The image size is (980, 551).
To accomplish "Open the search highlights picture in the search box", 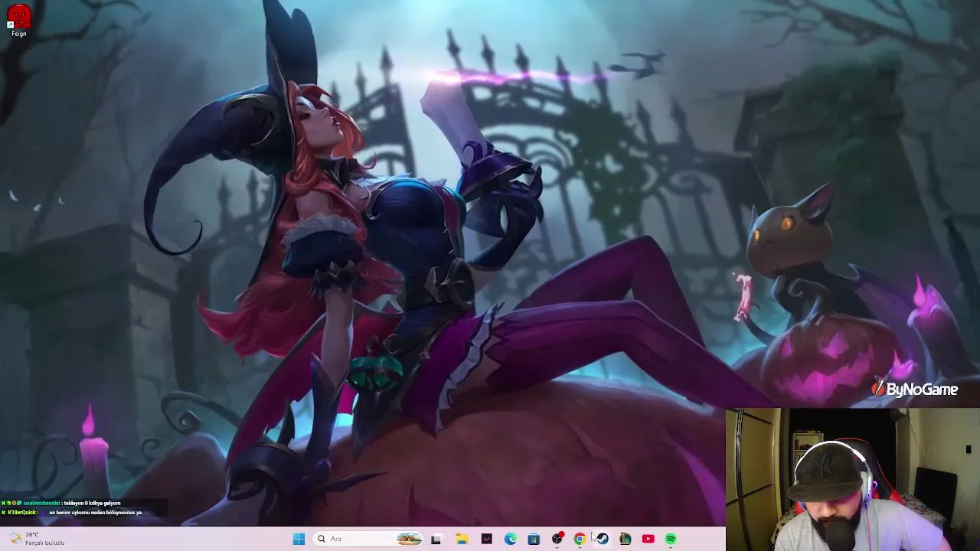I will pos(409,539).
